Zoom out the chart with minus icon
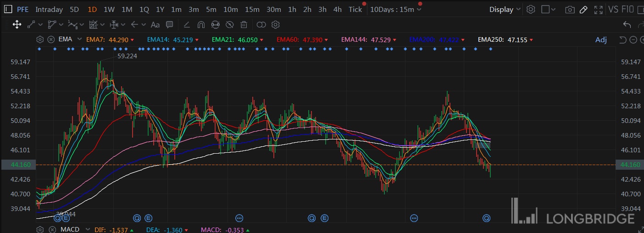 point(633,40)
